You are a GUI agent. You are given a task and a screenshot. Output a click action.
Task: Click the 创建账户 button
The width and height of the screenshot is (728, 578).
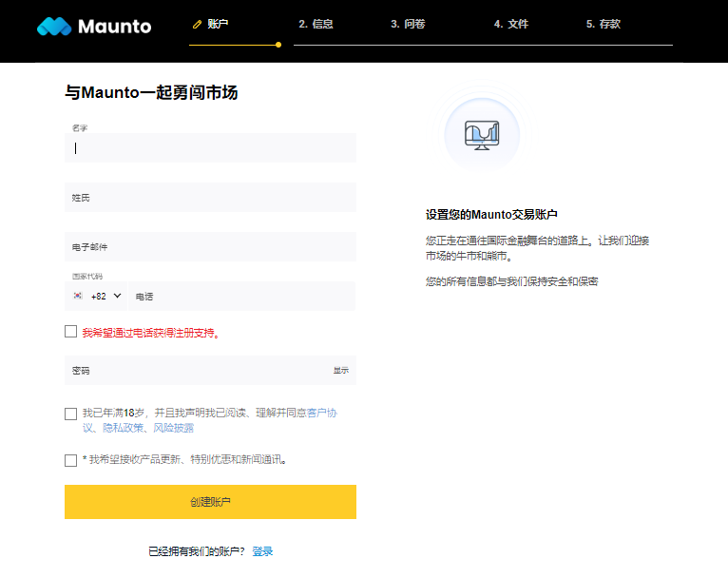pos(210,502)
